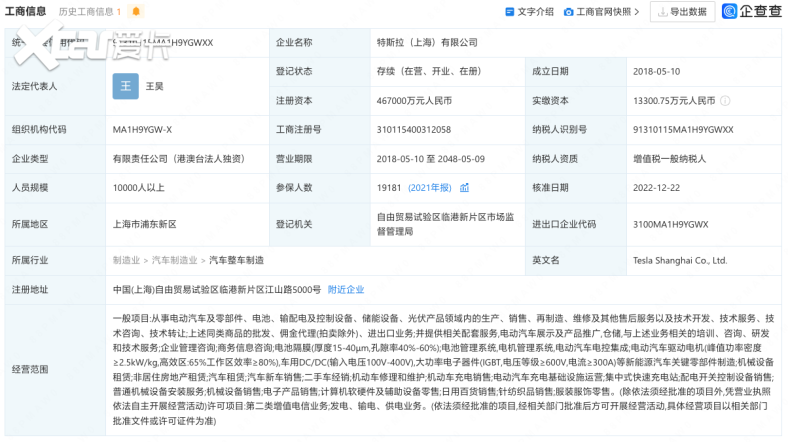Screen dimensions: 788x442
Task: Select taxpayer ID 91310115MA1H9YGWXX
Action: pos(683,130)
